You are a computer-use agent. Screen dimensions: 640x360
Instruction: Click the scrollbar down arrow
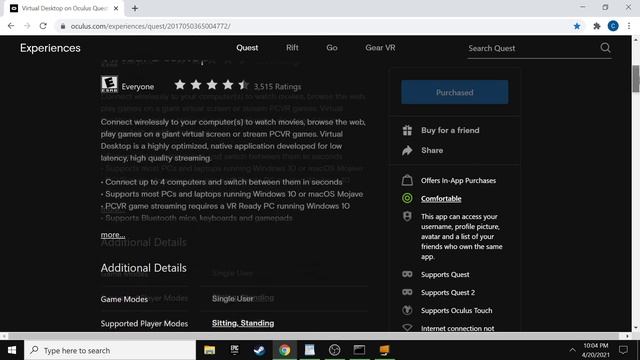(636, 328)
